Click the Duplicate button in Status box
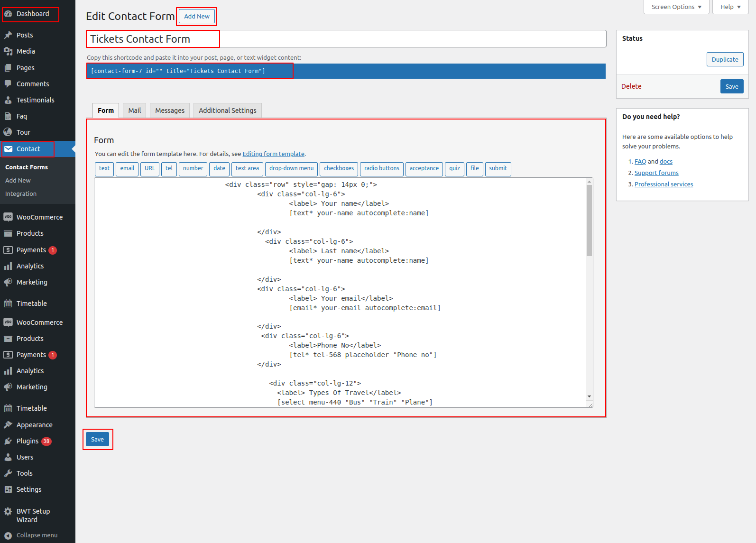 pos(724,60)
